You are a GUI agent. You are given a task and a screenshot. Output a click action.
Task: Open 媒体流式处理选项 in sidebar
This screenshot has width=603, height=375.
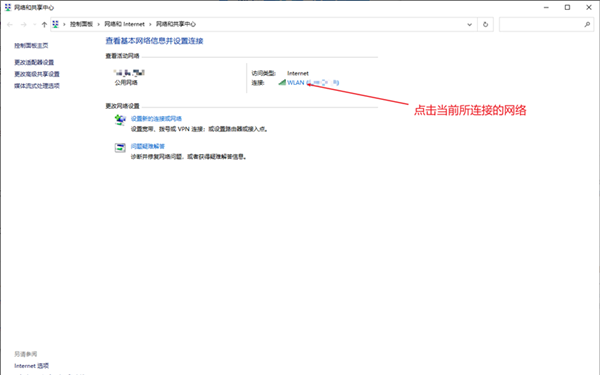click(37, 86)
